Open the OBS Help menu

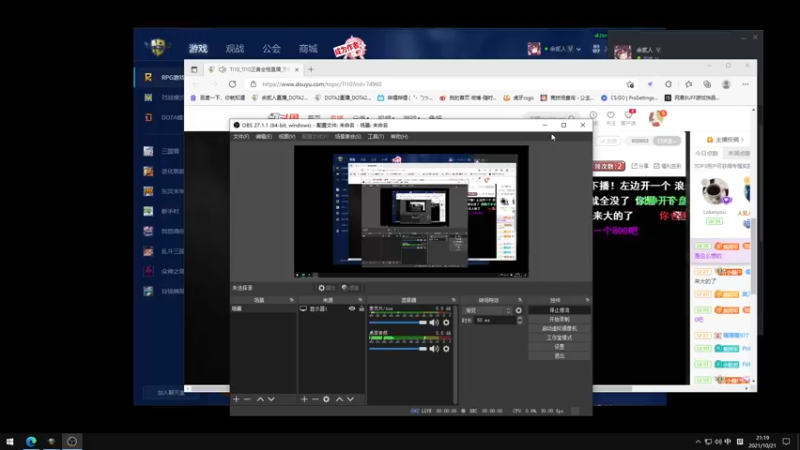pyautogui.click(x=399, y=137)
